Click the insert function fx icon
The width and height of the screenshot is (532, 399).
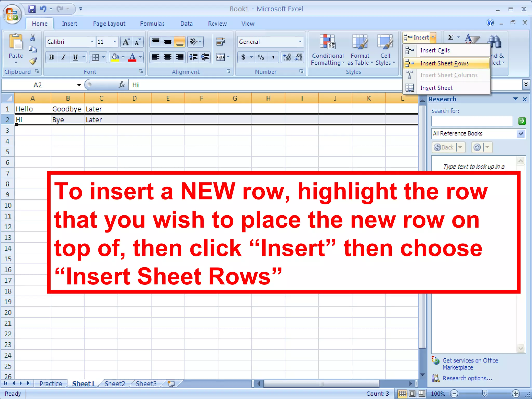click(x=121, y=85)
